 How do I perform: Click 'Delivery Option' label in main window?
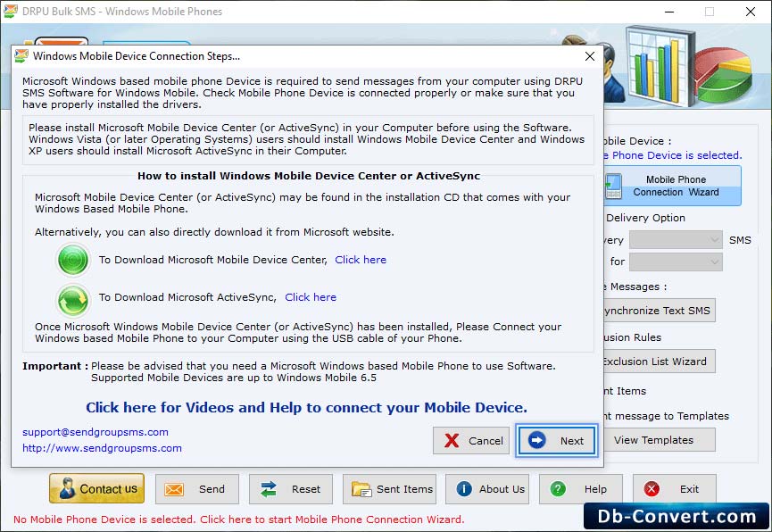(x=645, y=218)
